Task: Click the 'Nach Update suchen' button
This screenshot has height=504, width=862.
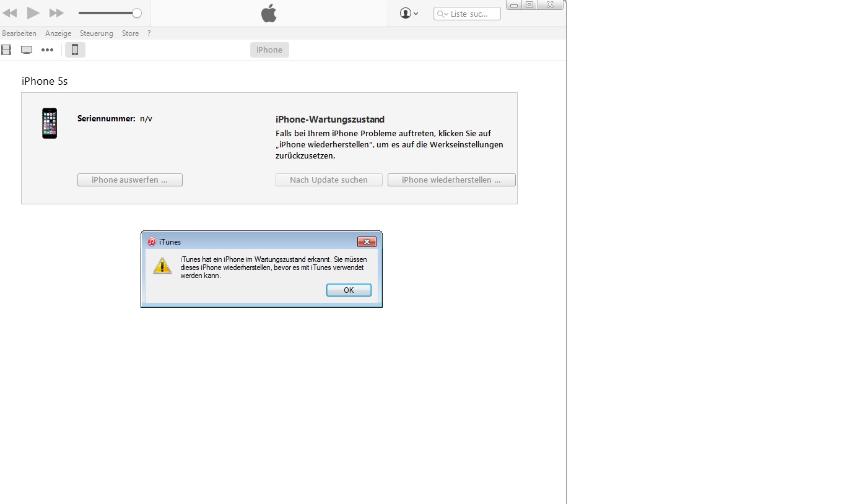Action: (x=329, y=180)
